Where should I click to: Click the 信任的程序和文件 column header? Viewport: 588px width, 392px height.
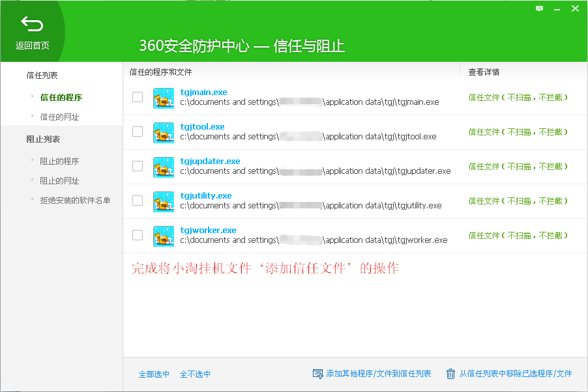click(160, 72)
